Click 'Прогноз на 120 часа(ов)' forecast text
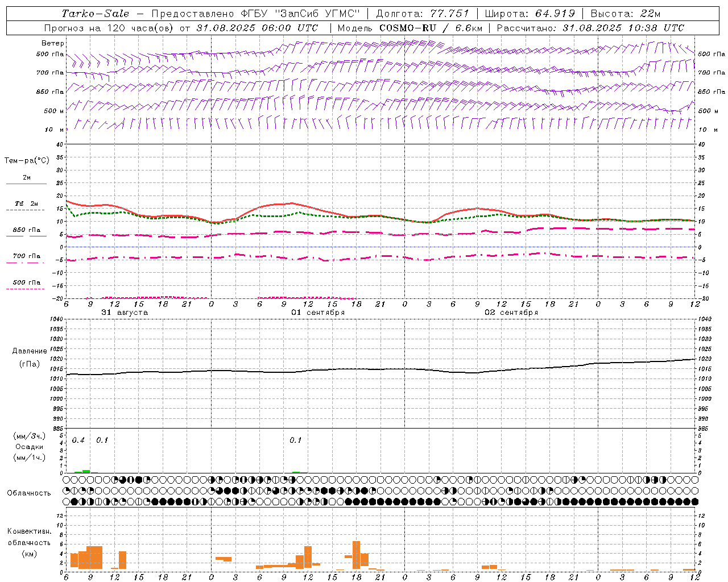Screen dimensions: 728x582 (x=109, y=28)
